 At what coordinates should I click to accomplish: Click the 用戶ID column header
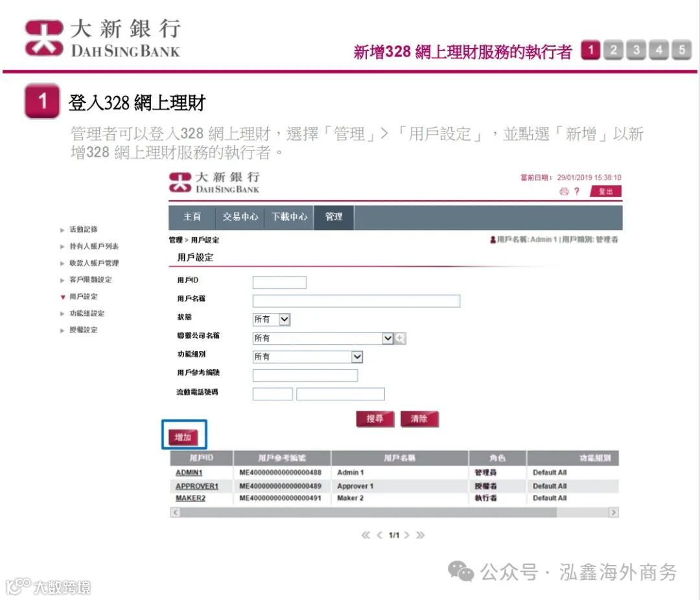(202, 458)
